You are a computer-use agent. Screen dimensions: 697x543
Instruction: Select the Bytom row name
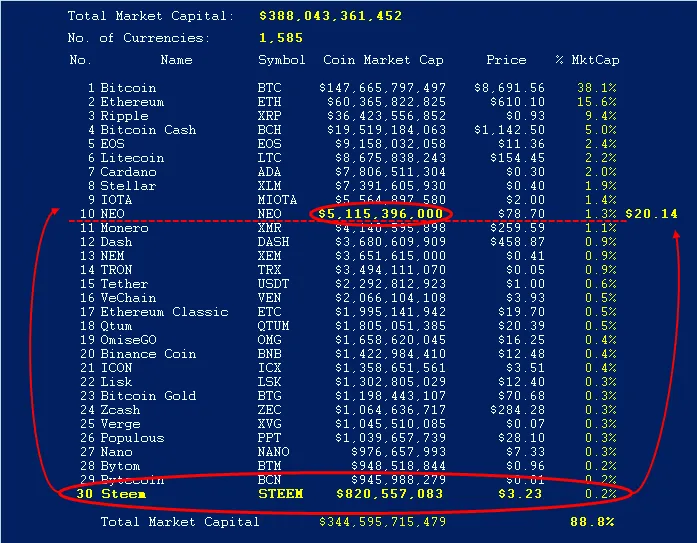coord(120,467)
